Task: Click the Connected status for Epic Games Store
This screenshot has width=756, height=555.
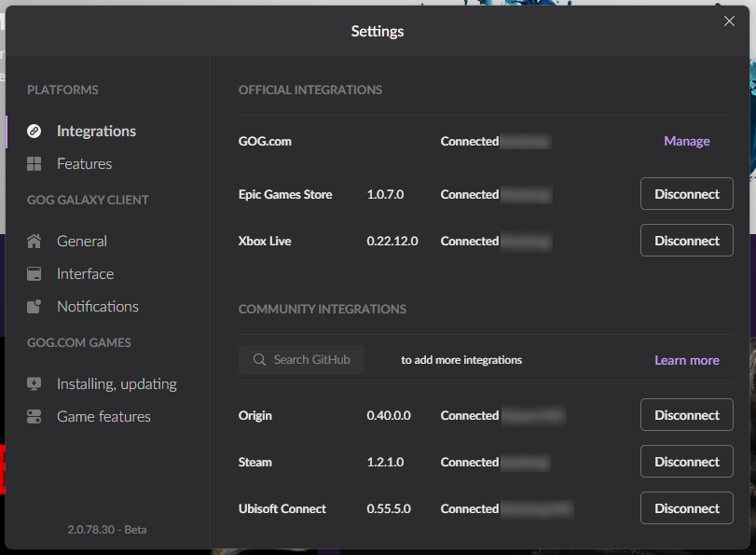Action: click(x=469, y=195)
